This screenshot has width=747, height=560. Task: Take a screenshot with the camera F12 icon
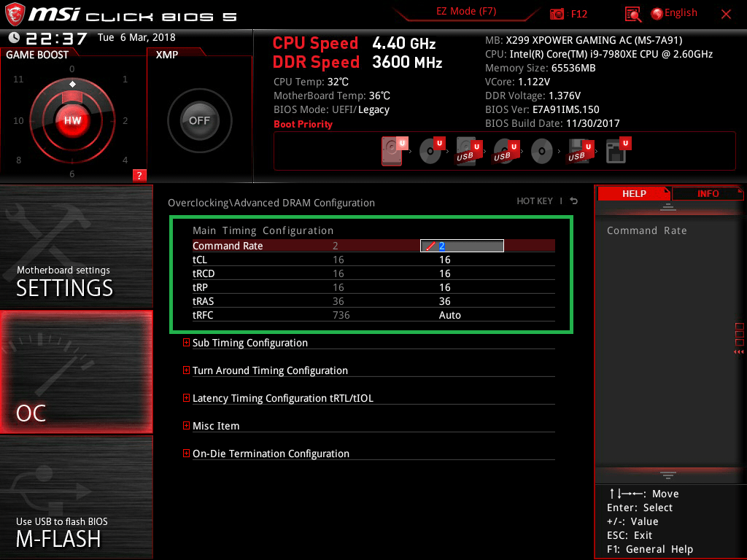(x=557, y=15)
